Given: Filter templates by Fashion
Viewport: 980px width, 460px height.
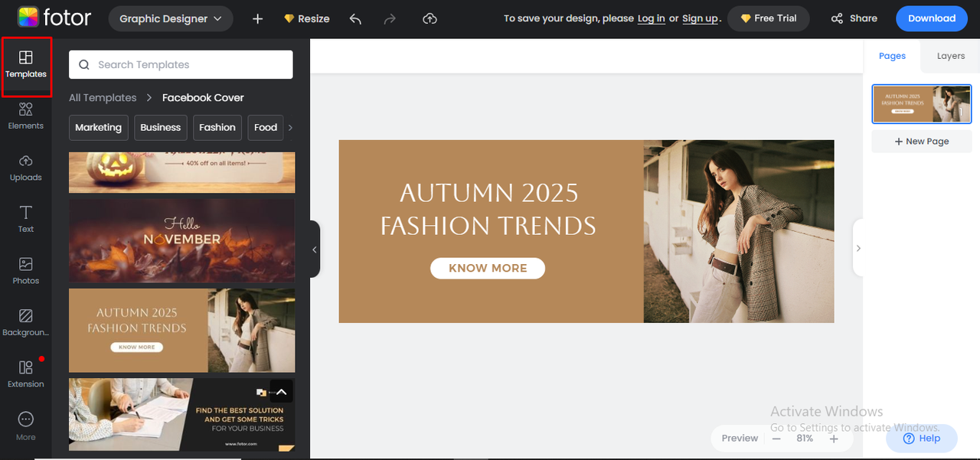Looking at the screenshot, I should (x=217, y=128).
